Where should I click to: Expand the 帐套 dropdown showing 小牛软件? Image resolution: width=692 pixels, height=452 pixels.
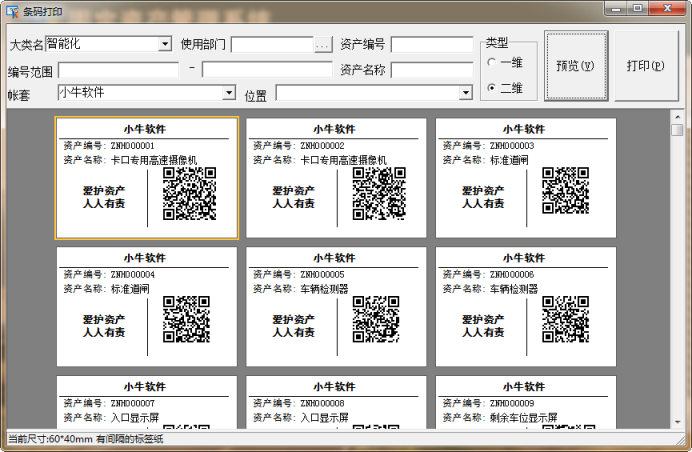[229, 93]
